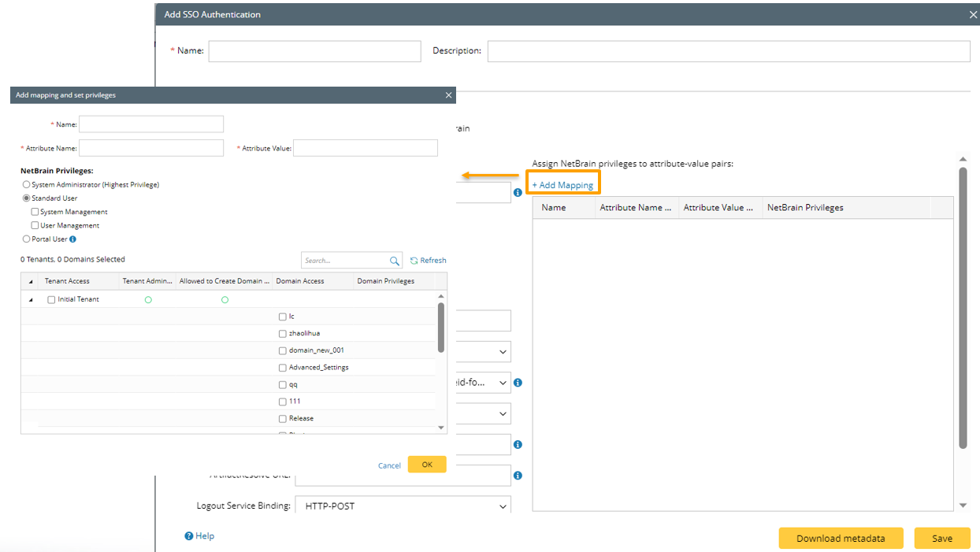Collapse all rows via header triangle

(32, 281)
